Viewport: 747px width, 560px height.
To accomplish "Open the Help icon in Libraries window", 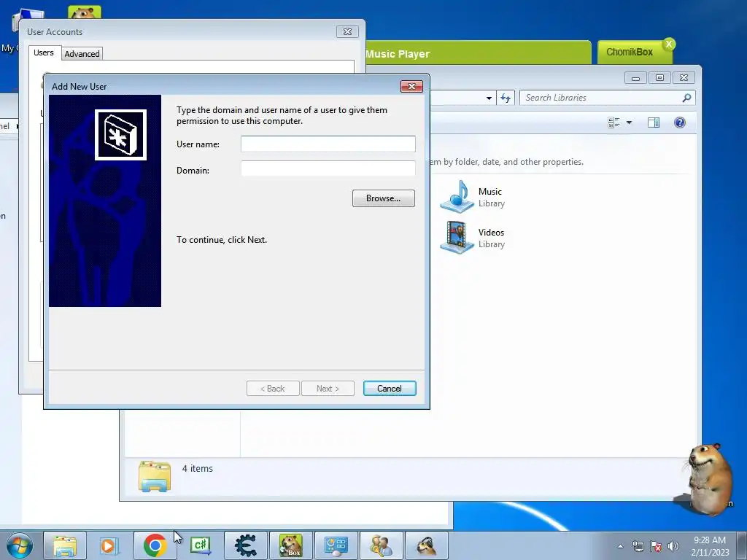I will (x=680, y=122).
